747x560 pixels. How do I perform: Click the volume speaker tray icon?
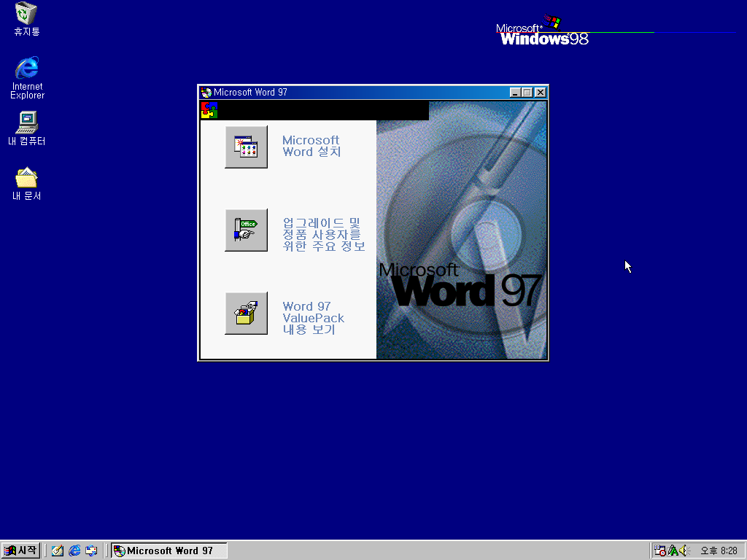[x=684, y=551]
